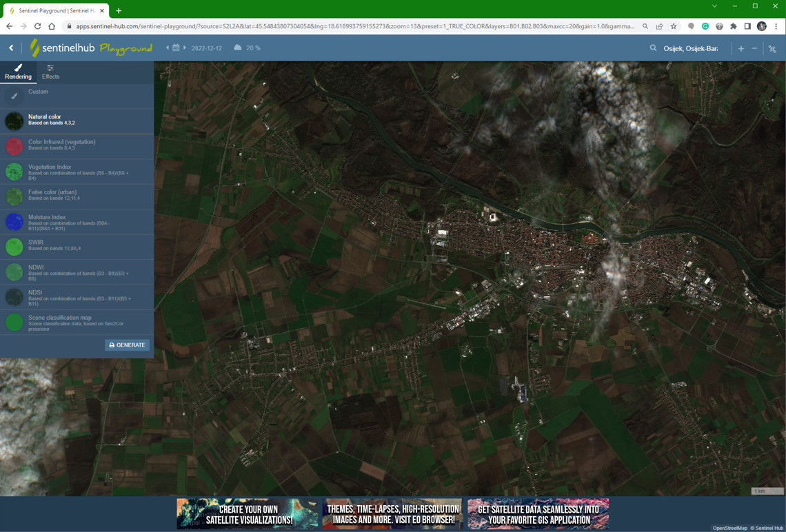Zoom out the map with minus button
This screenshot has width=786, height=532.
[754, 49]
